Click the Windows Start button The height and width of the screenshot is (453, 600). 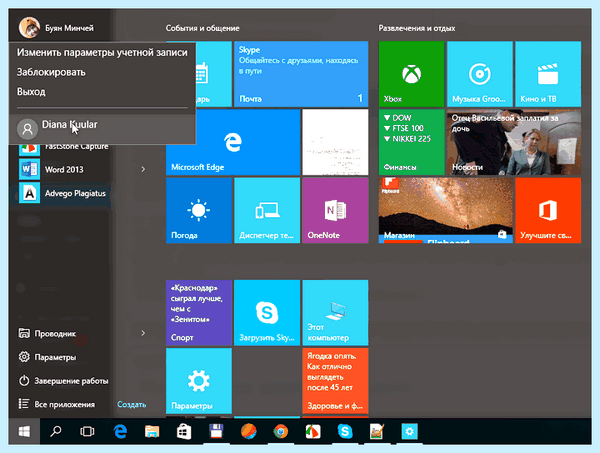(x=24, y=432)
